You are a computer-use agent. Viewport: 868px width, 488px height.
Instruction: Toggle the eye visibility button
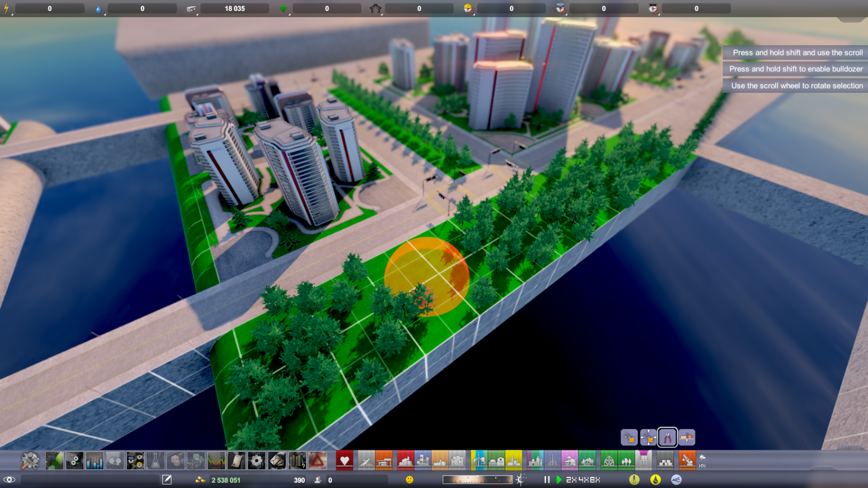click(x=10, y=479)
